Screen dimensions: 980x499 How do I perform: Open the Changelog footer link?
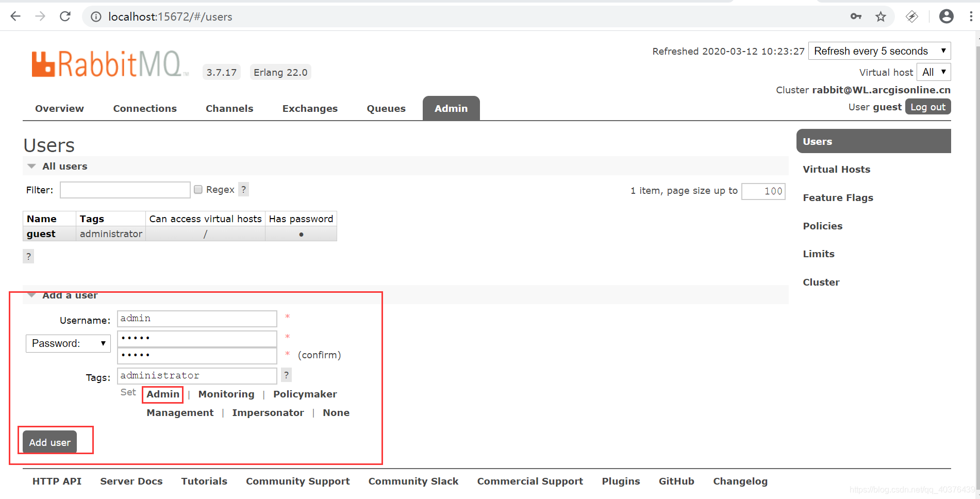(740, 481)
